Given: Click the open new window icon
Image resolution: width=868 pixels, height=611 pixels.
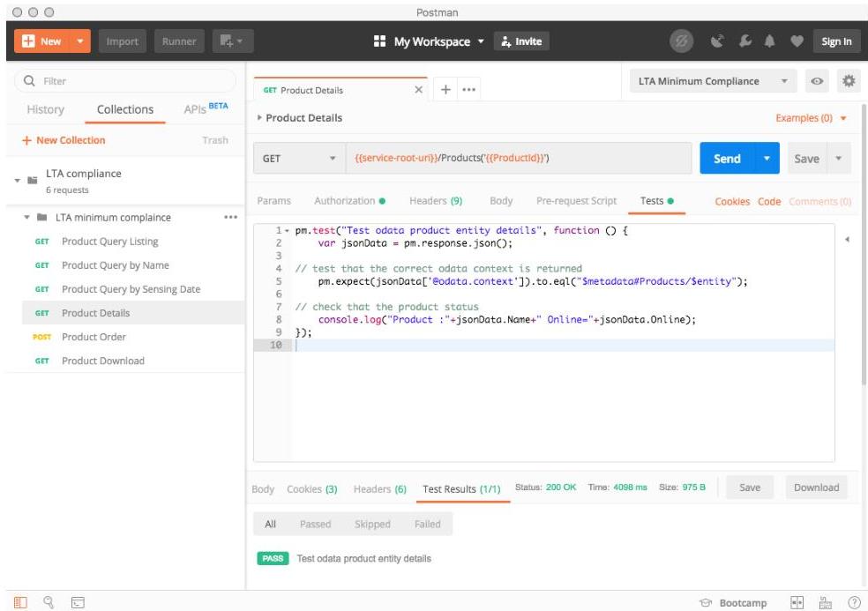Looking at the screenshot, I should [x=232, y=41].
